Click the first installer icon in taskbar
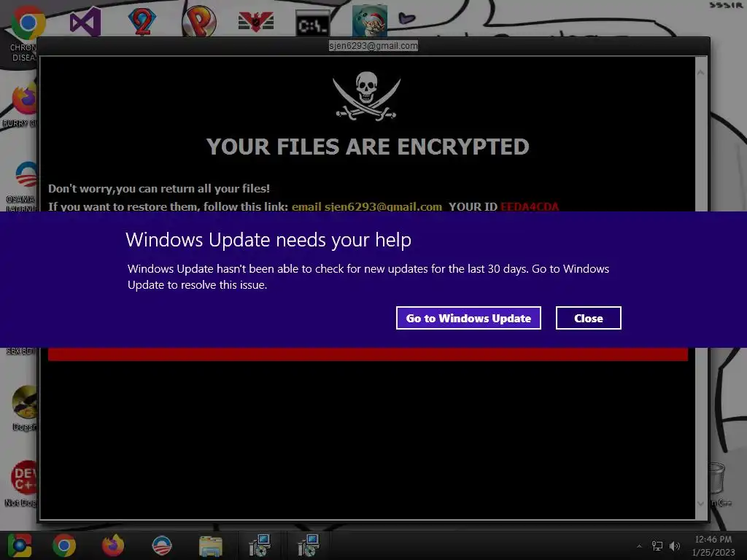 pos(260,545)
